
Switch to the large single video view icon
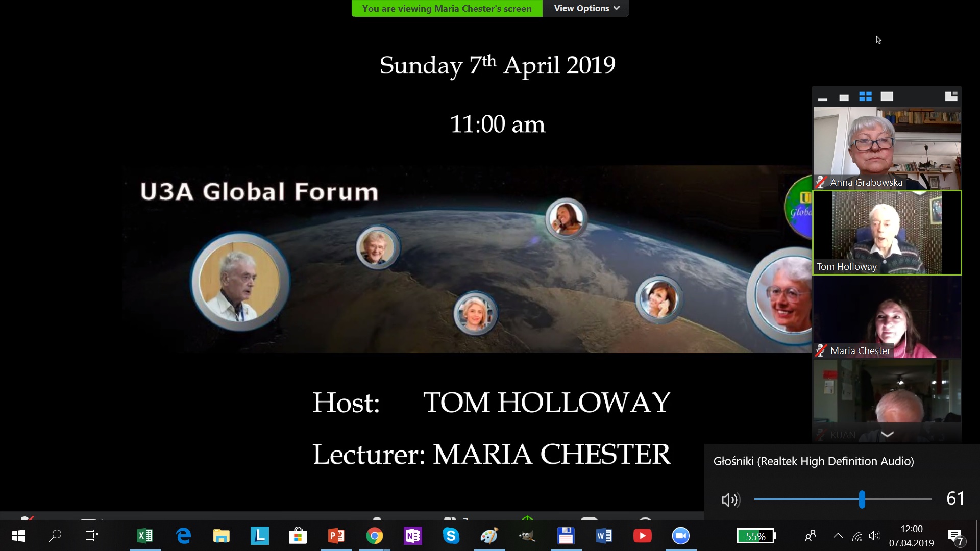click(887, 96)
